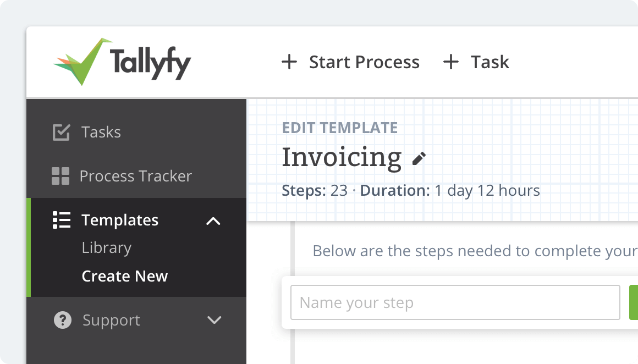
Task: Click the pencil icon next to Invoicing
Action: (x=419, y=159)
